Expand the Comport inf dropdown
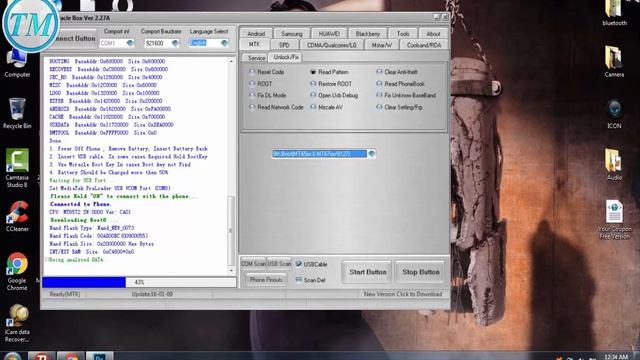This screenshot has height=360, width=640. [130, 43]
